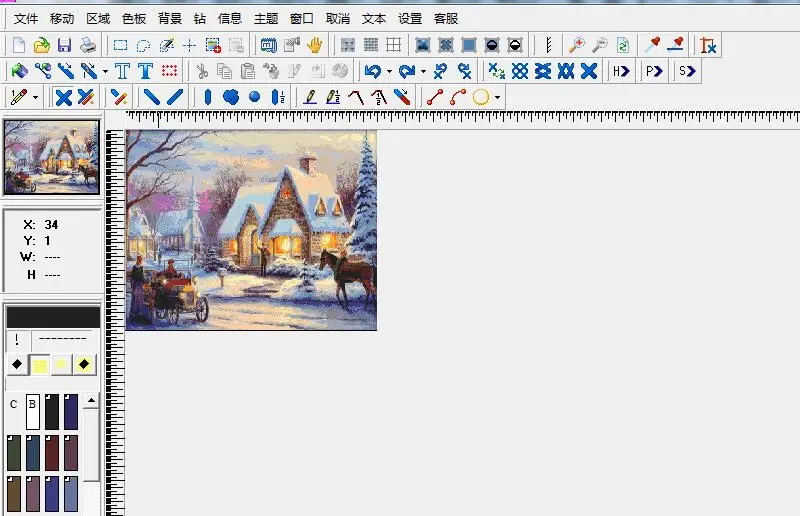Click the refresh page icon
Image resolution: width=800 pixels, height=516 pixels.
[x=622, y=45]
